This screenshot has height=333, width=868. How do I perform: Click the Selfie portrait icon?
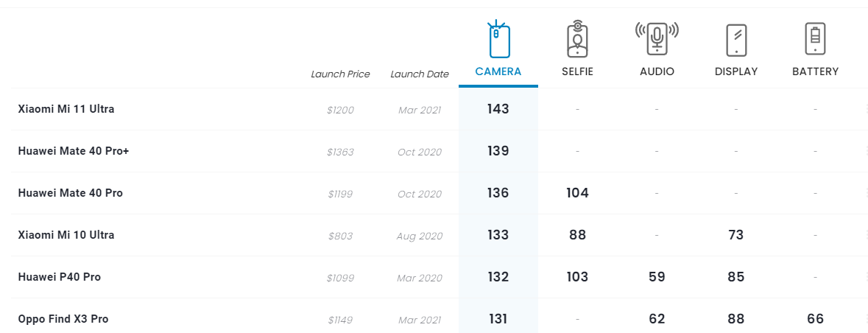(x=577, y=40)
